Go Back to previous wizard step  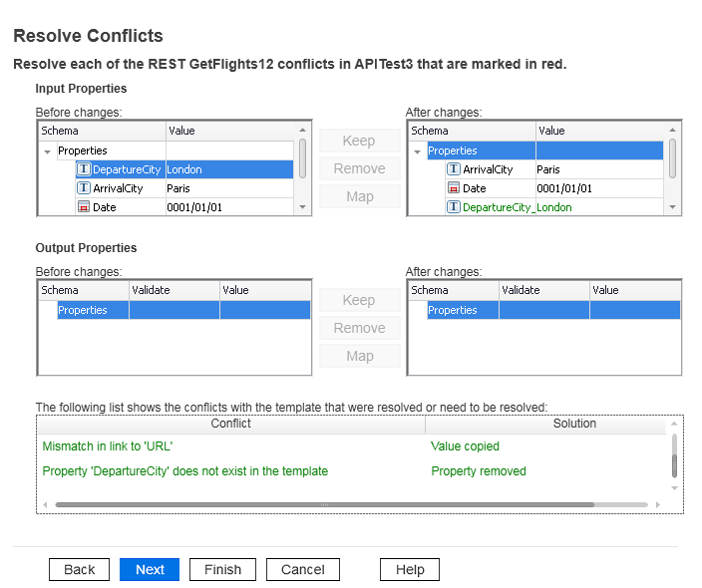(79, 569)
